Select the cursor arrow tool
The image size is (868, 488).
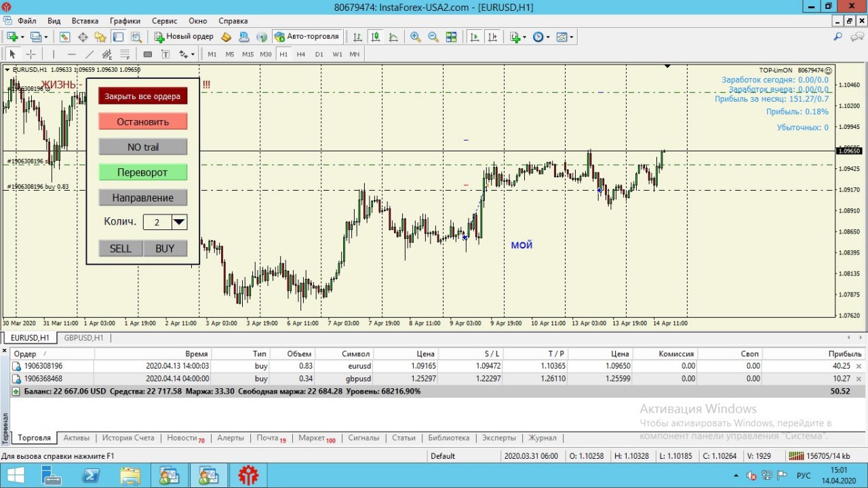pos(12,54)
